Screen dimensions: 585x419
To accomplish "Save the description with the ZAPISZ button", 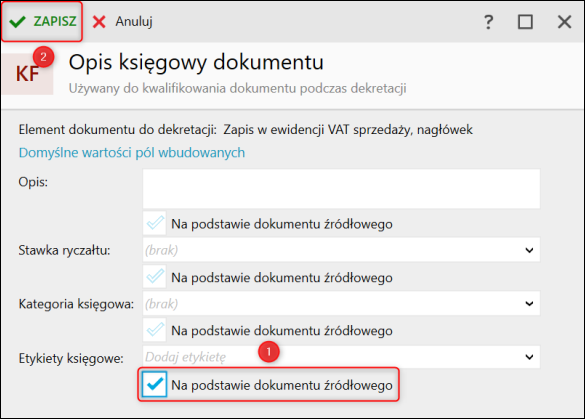I will (x=42, y=21).
